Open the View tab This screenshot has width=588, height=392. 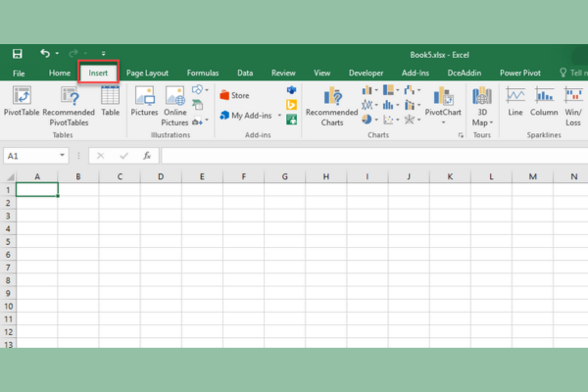point(321,73)
